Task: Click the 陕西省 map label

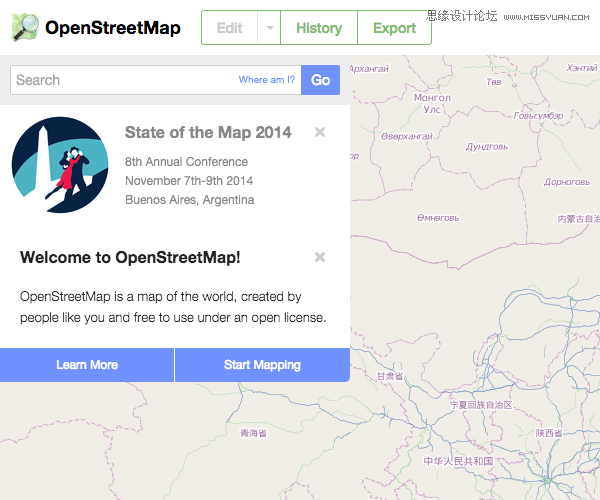Action: tap(549, 433)
